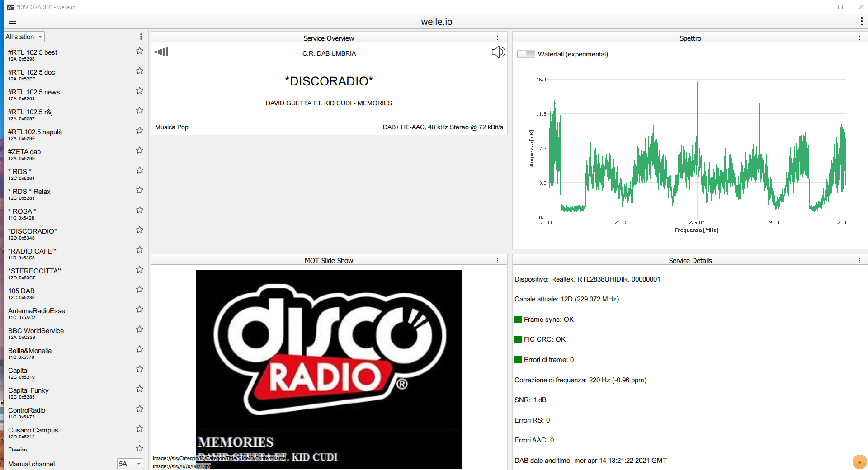Open the station list options menu
868x470 pixels.
pos(141,37)
